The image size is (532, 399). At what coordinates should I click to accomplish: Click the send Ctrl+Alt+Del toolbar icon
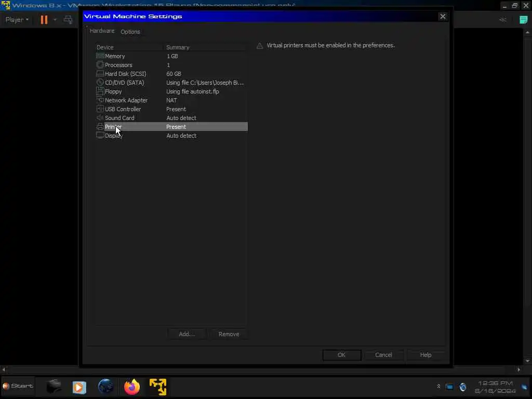pos(68,20)
